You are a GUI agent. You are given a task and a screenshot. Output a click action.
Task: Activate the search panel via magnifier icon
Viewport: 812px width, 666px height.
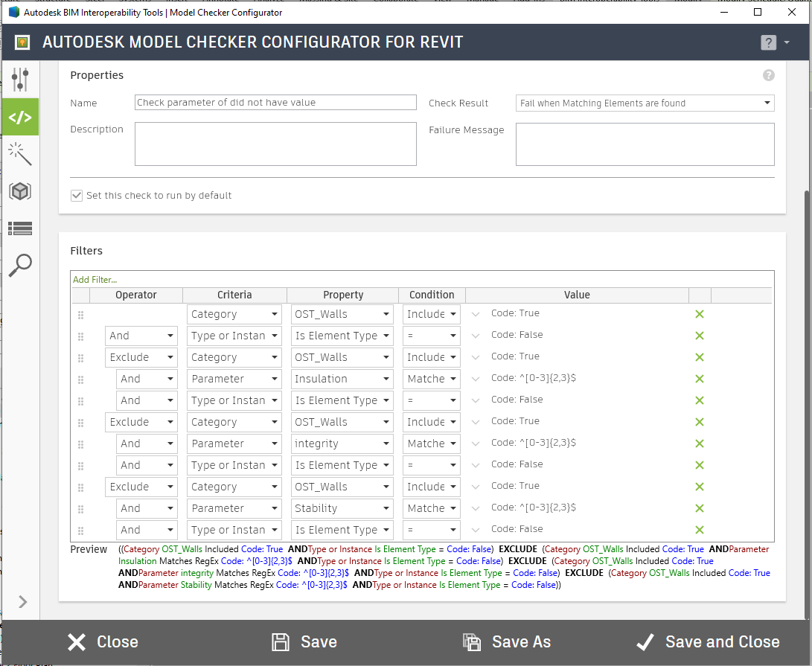pyautogui.click(x=20, y=265)
